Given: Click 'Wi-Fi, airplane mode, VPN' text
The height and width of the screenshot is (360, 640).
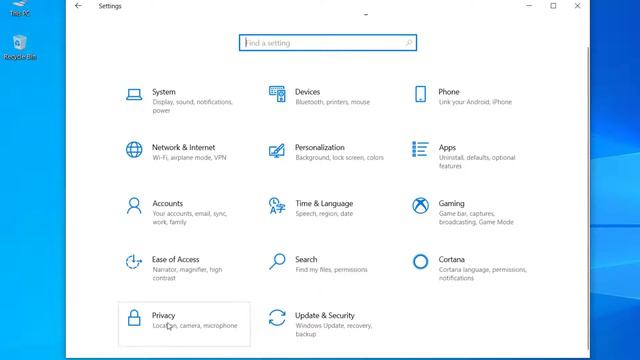Looking at the screenshot, I should pyautogui.click(x=189, y=158).
